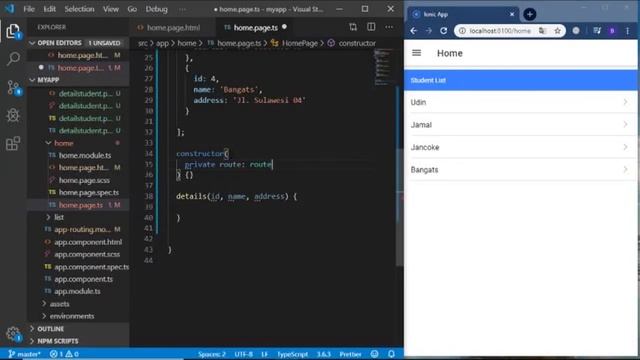
Task: Reload the browser page
Action: click(444, 31)
